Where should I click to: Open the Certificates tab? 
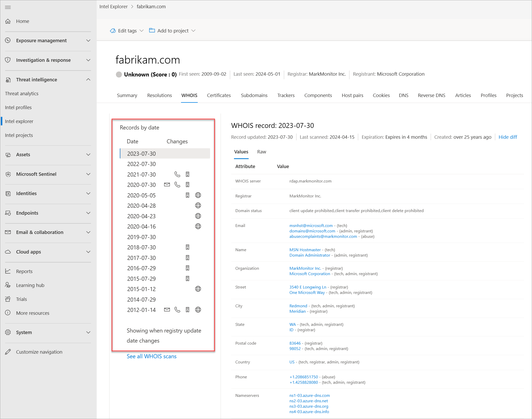pyautogui.click(x=219, y=95)
